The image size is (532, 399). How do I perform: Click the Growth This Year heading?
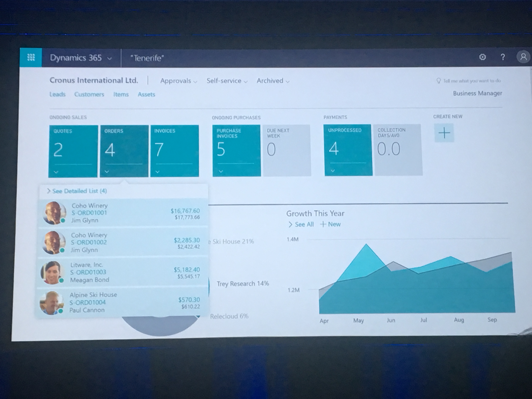pyautogui.click(x=315, y=213)
